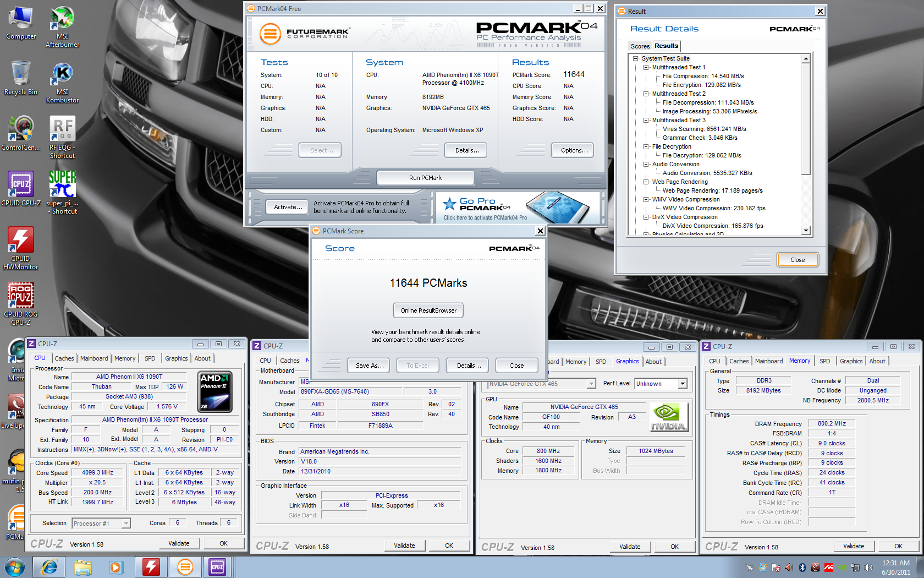This screenshot has height=578, width=924.
Task: Open the Computer desktop icon
Action: (21, 23)
